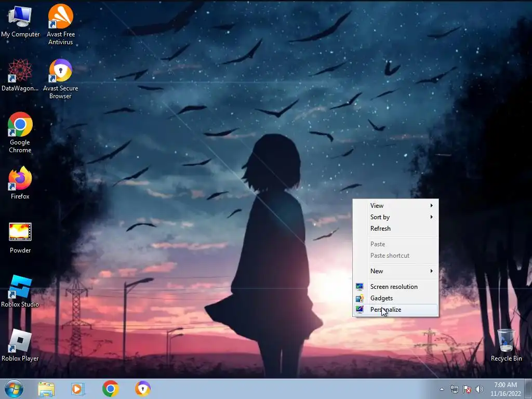Select the Roblox Player desktop shortcut
The height and width of the screenshot is (399, 532).
coord(20,345)
